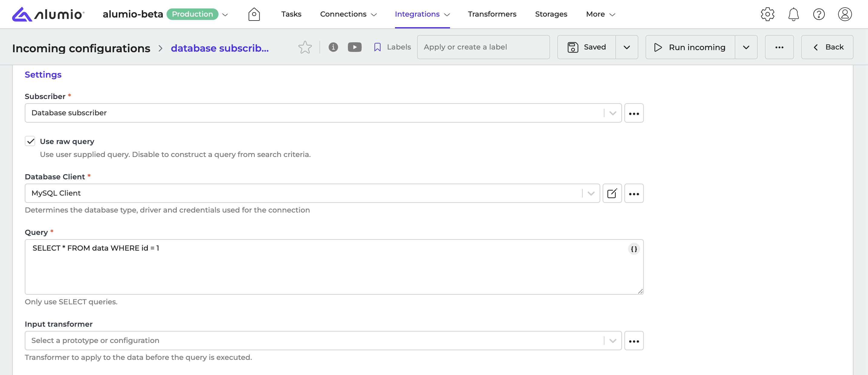Uncheck the Use raw query checkbox
868x375 pixels.
(30, 141)
